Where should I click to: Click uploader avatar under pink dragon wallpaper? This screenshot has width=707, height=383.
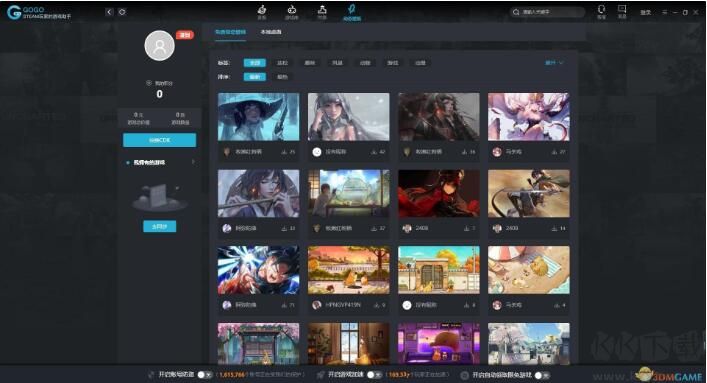pyautogui.click(x=497, y=152)
